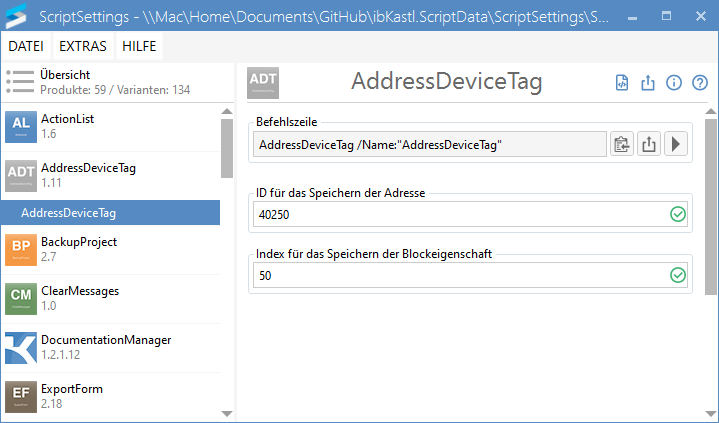
Task: Open the DocumentationManager product entry
Action: pyautogui.click(x=110, y=347)
